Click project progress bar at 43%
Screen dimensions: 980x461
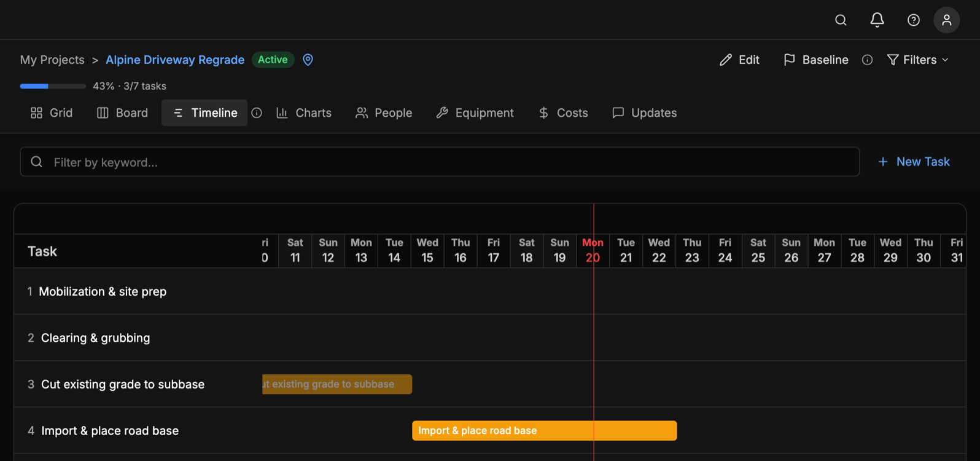click(x=53, y=86)
